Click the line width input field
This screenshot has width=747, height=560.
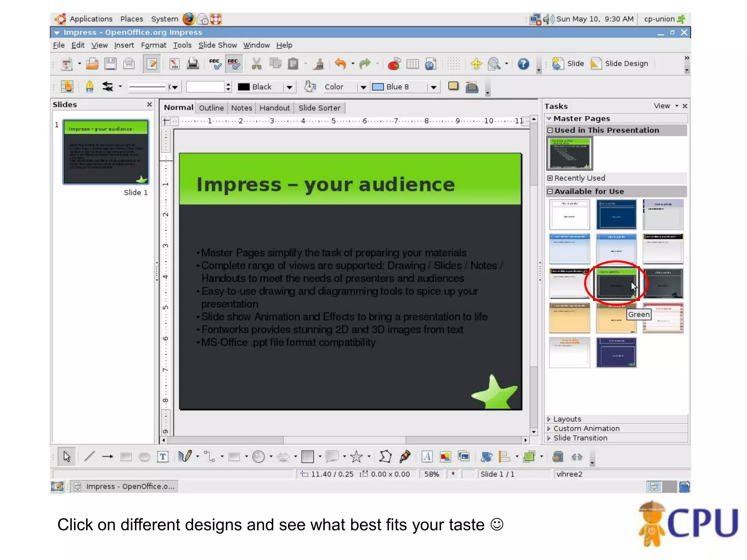[205, 87]
